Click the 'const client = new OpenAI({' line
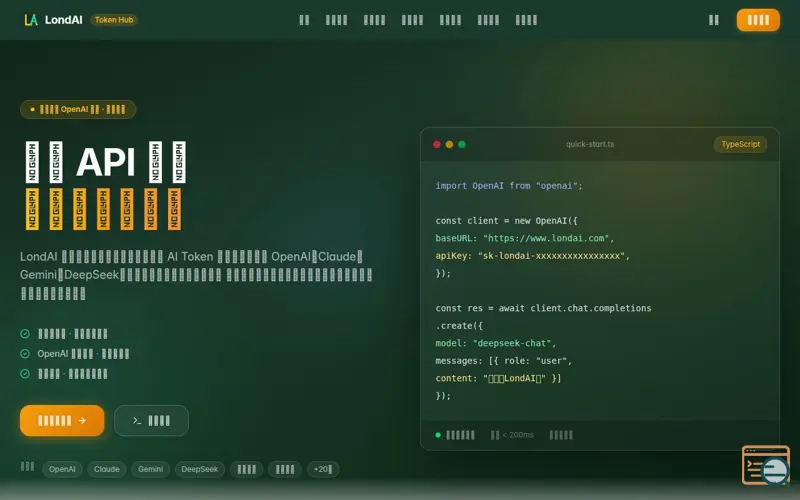This screenshot has width=800, height=500. 506,221
